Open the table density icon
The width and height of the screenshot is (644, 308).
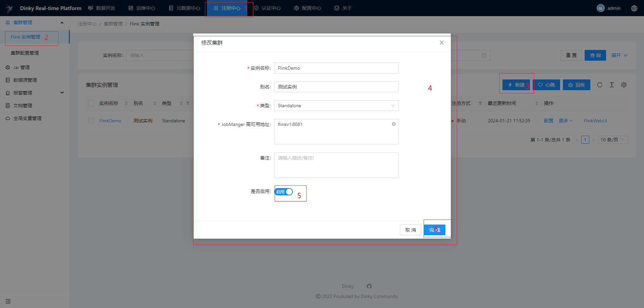tap(612, 85)
